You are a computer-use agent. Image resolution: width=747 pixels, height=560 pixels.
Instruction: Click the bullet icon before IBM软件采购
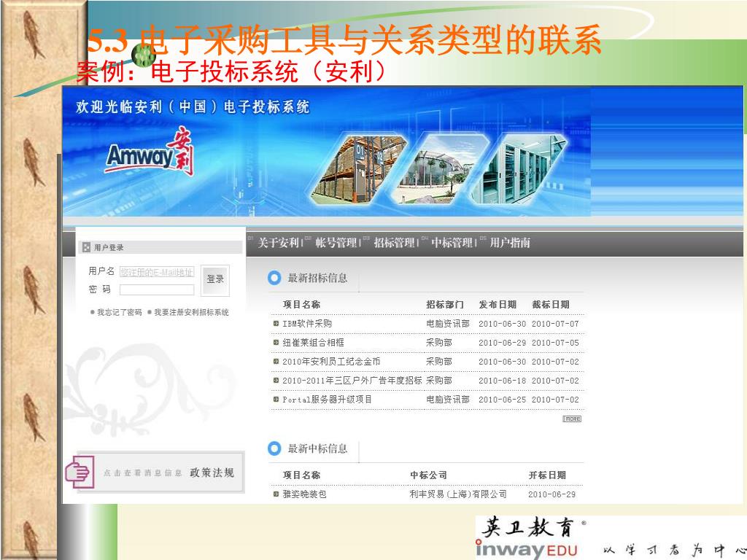[x=276, y=323]
